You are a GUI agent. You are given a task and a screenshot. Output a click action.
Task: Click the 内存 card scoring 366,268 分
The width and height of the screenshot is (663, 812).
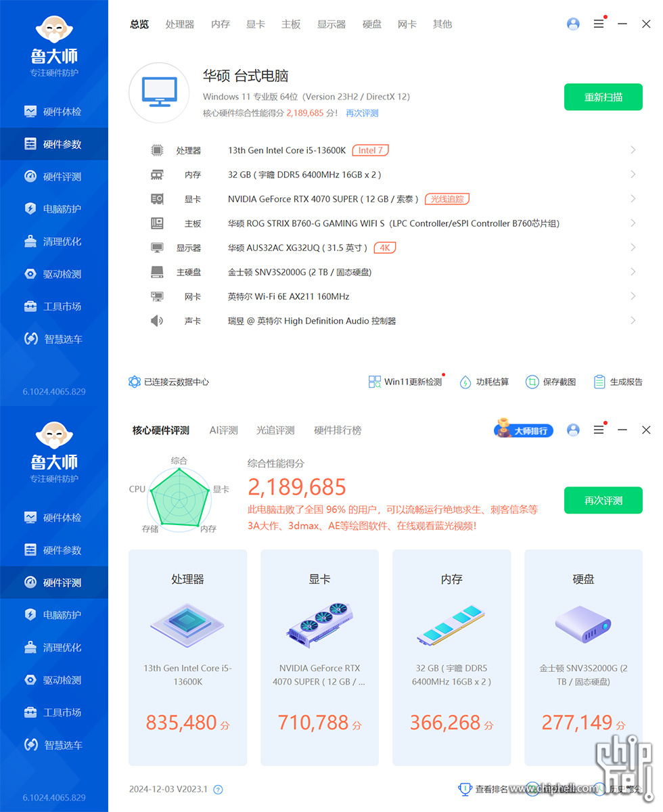pyautogui.click(x=451, y=657)
